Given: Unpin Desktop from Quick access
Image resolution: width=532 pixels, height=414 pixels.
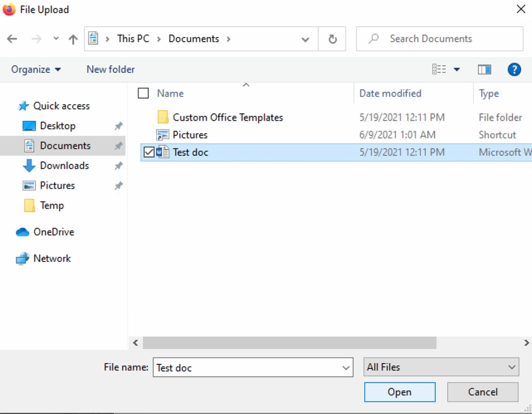Looking at the screenshot, I should click(118, 126).
